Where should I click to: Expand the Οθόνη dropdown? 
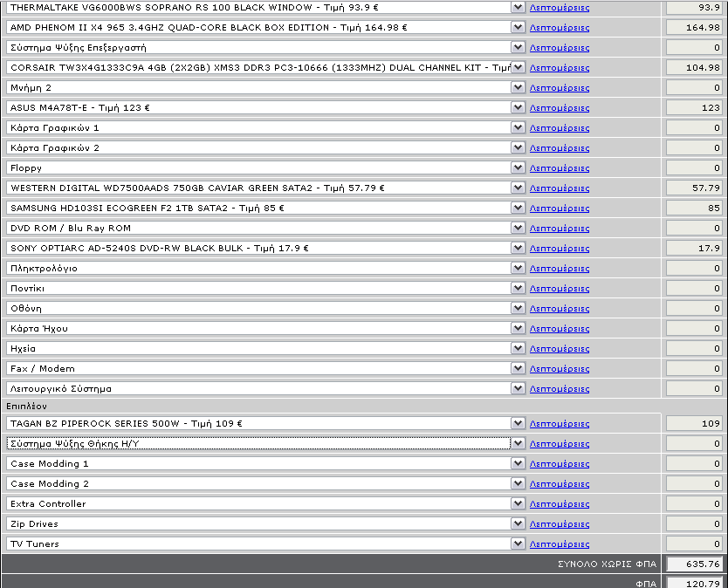[x=265, y=308]
